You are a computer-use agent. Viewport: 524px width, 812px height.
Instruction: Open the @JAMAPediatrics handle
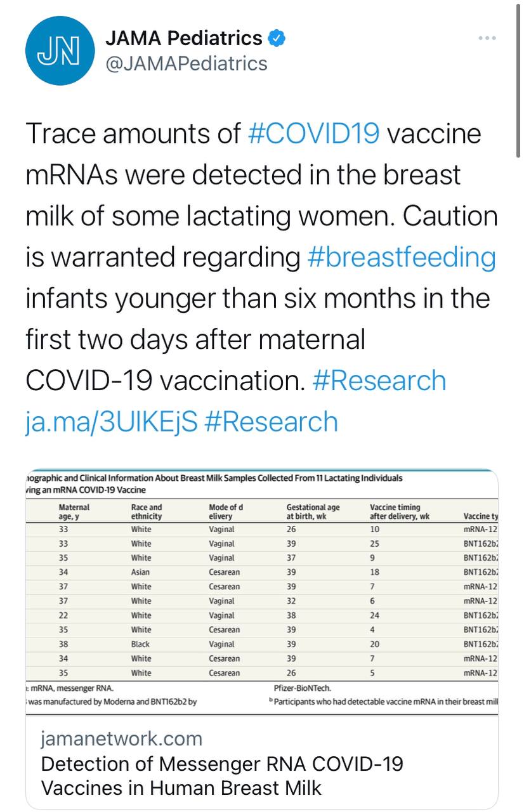tap(186, 63)
